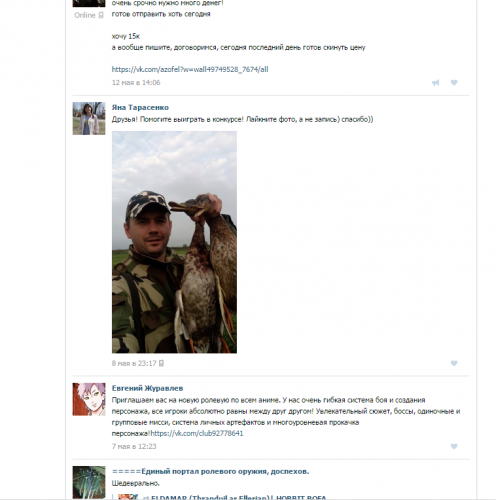Open Евгений Журавлев's anime avatar
The image size is (496, 500).
click(x=89, y=399)
